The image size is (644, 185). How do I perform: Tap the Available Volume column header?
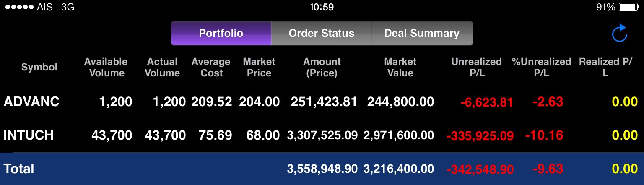pos(106,67)
